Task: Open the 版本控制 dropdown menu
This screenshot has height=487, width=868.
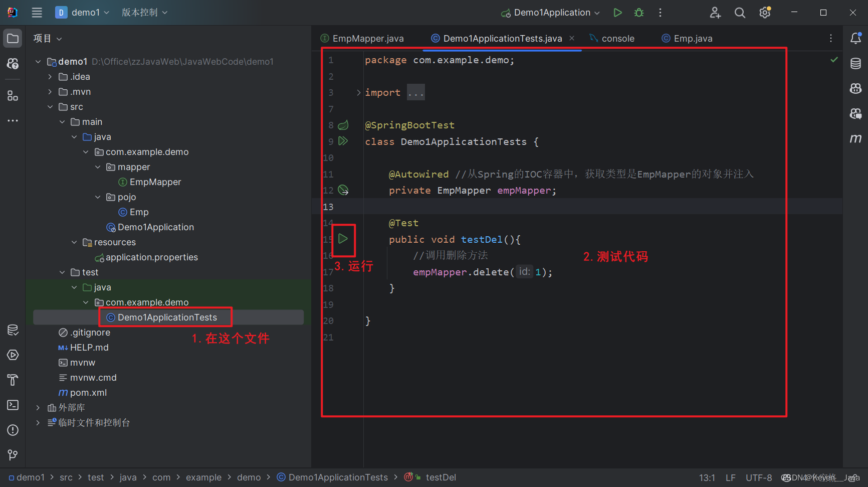Action: (144, 13)
